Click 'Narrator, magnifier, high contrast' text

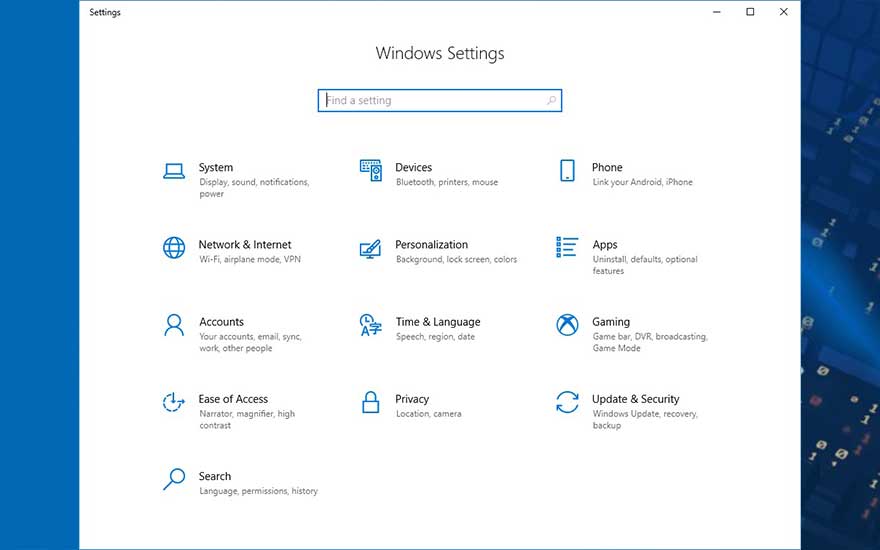point(247,420)
